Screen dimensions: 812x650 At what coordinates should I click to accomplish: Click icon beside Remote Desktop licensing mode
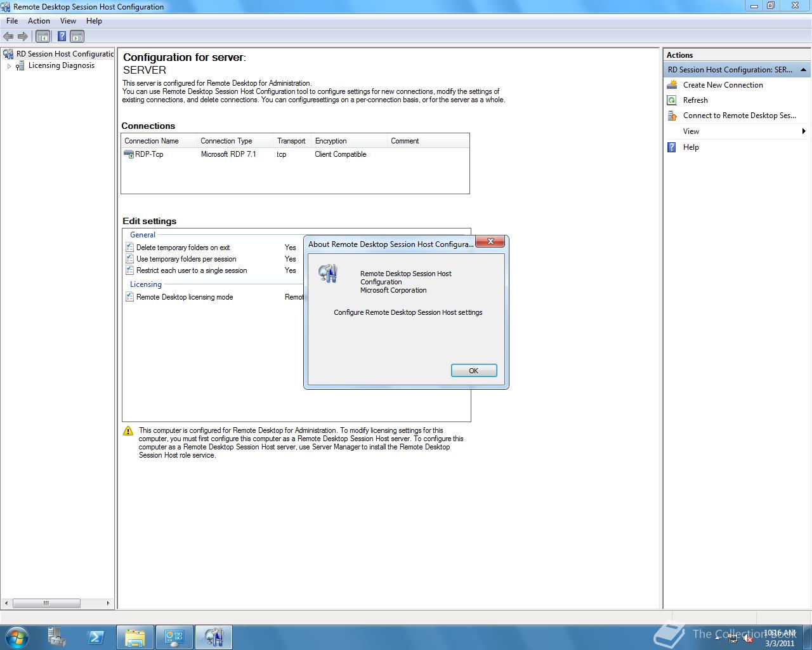point(129,297)
